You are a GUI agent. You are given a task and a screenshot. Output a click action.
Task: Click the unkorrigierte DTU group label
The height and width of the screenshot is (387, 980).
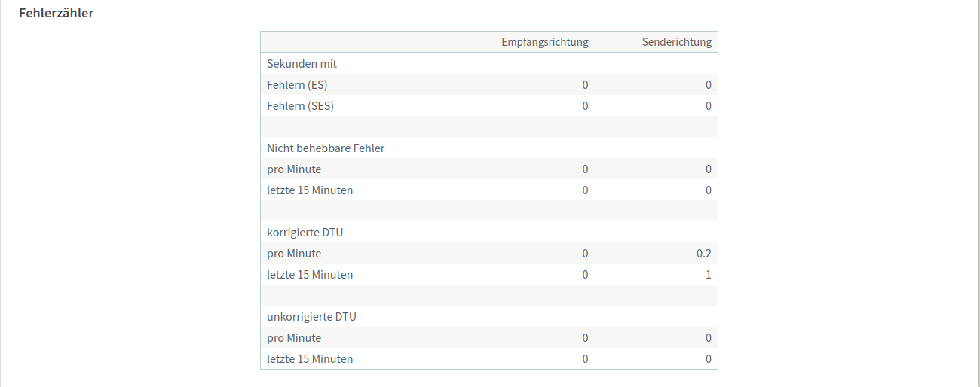[x=311, y=317]
